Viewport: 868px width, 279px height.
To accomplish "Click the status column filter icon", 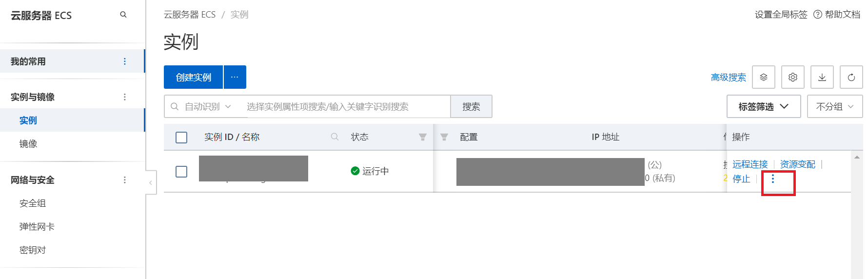I will [x=423, y=137].
